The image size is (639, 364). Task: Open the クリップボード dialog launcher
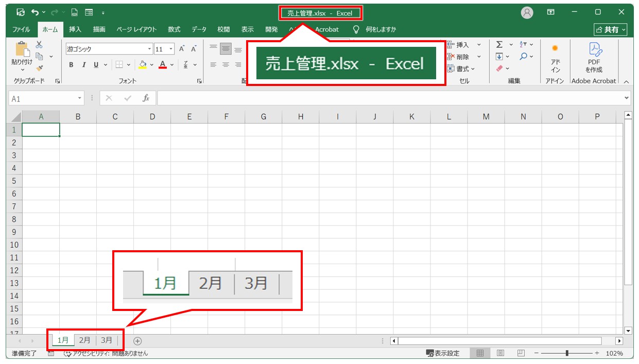coord(57,81)
